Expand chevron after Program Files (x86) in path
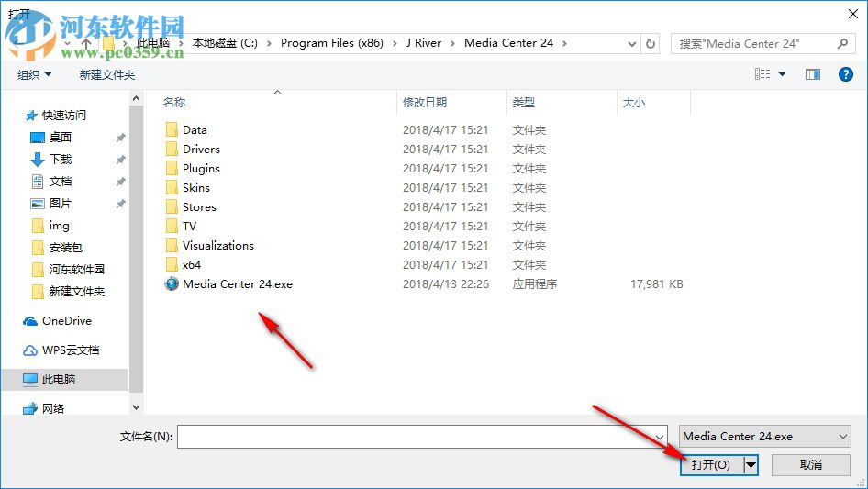 coord(395,43)
